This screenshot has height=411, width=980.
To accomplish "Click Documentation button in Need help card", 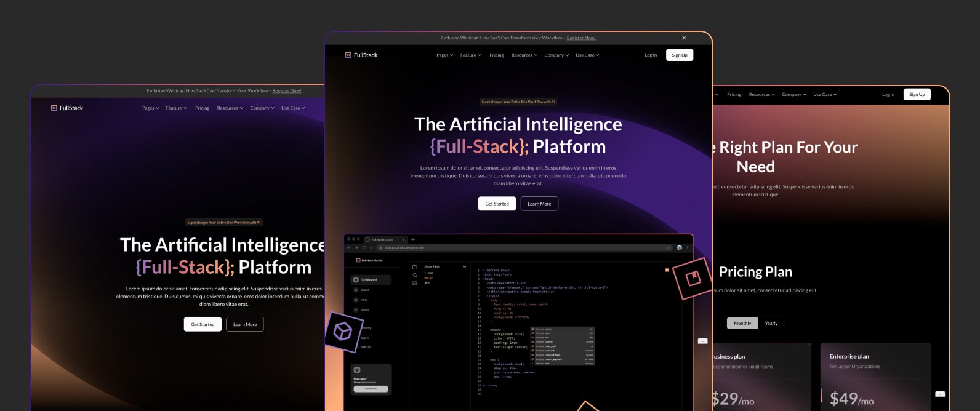I will (x=371, y=389).
